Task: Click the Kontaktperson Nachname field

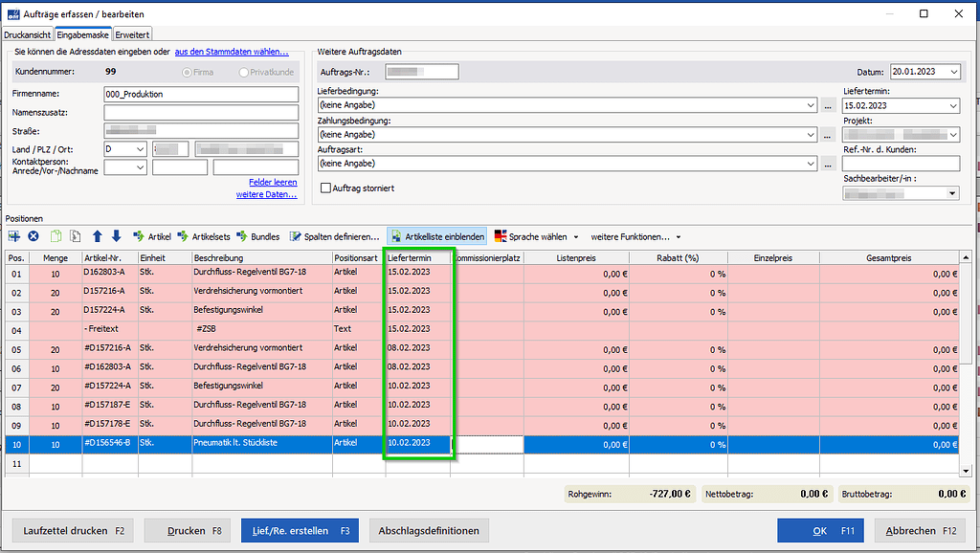Action: click(x=256, y=167)
